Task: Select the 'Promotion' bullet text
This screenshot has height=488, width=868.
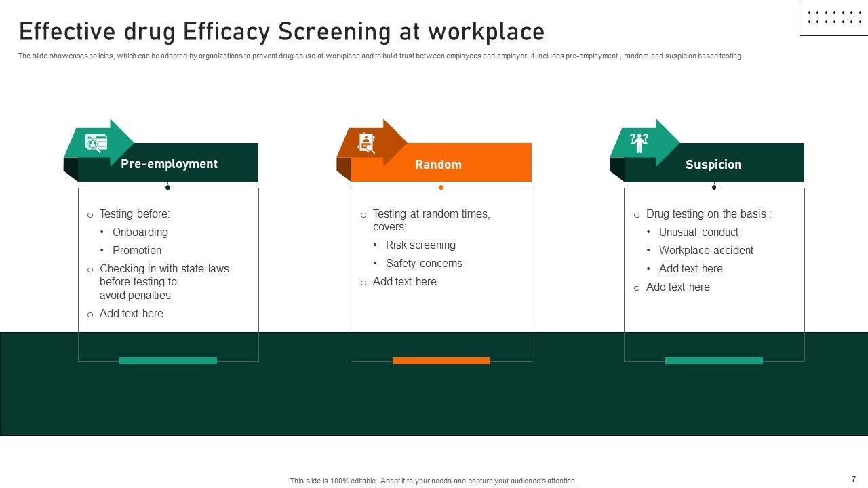Action: [x=137, y=250]
